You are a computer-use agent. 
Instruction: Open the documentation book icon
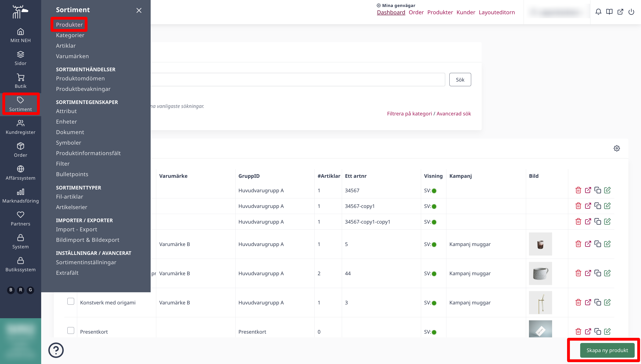[609, 12]
